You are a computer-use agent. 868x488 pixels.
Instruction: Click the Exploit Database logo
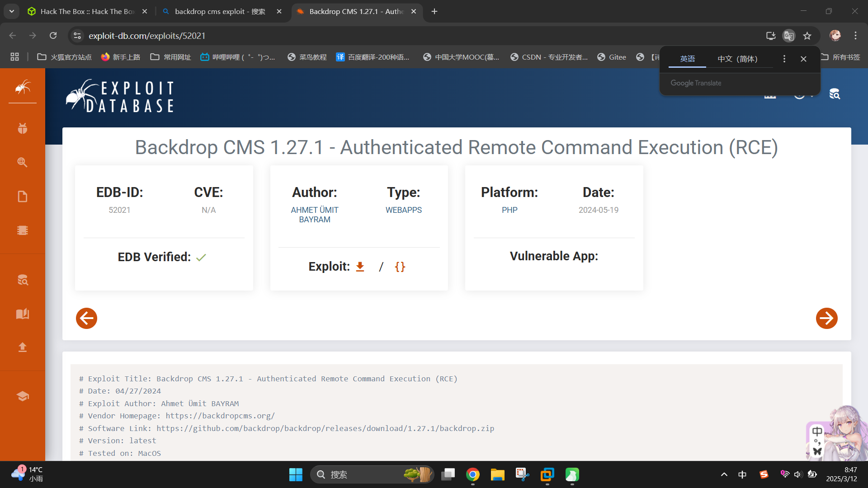pos(120,96)
